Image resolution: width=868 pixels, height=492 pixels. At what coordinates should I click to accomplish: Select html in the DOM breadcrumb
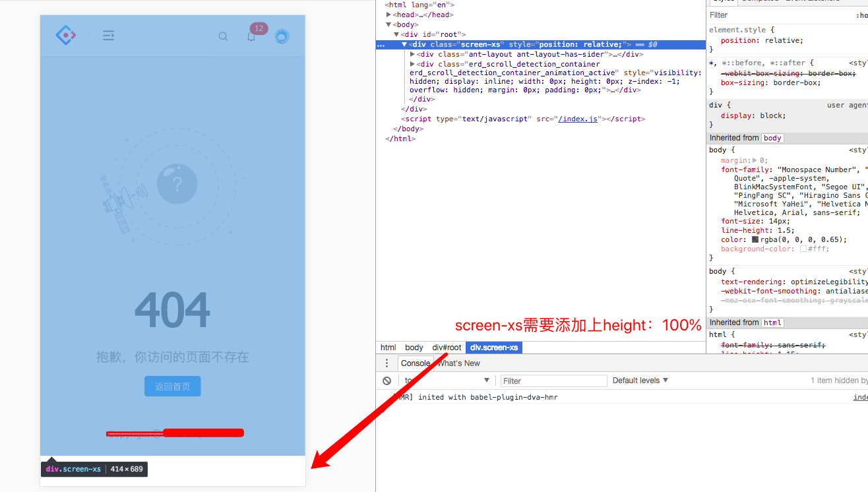388,348
